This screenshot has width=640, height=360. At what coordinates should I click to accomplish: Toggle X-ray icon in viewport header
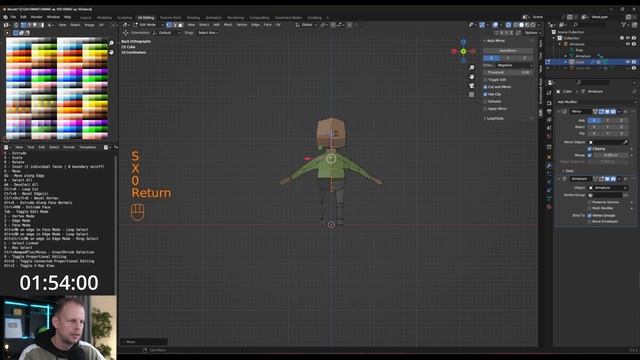508,25
